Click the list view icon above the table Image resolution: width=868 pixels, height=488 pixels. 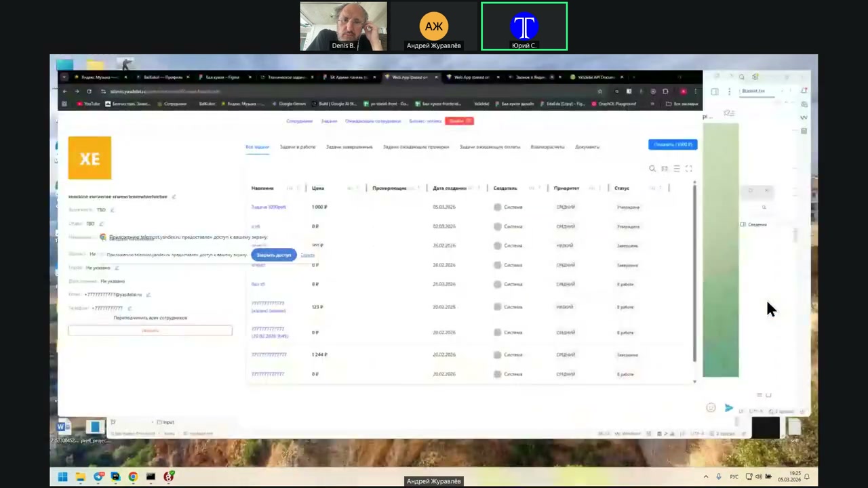[676, 169]
